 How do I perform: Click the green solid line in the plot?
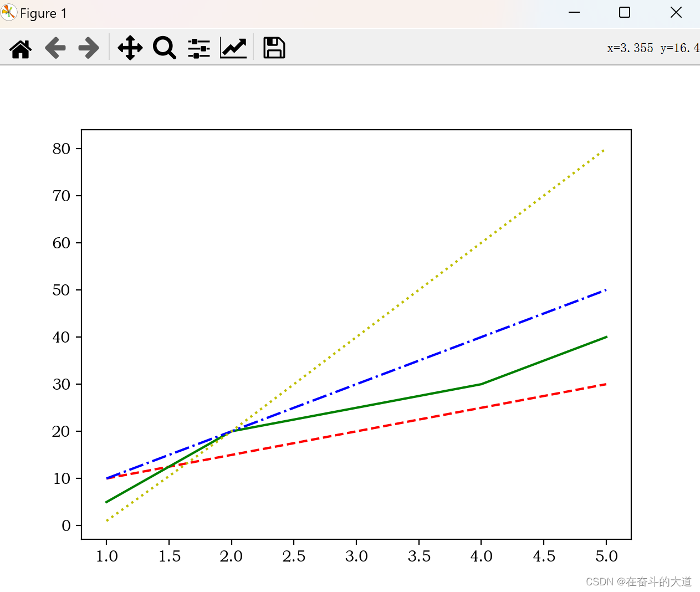(x=356, y=408)
